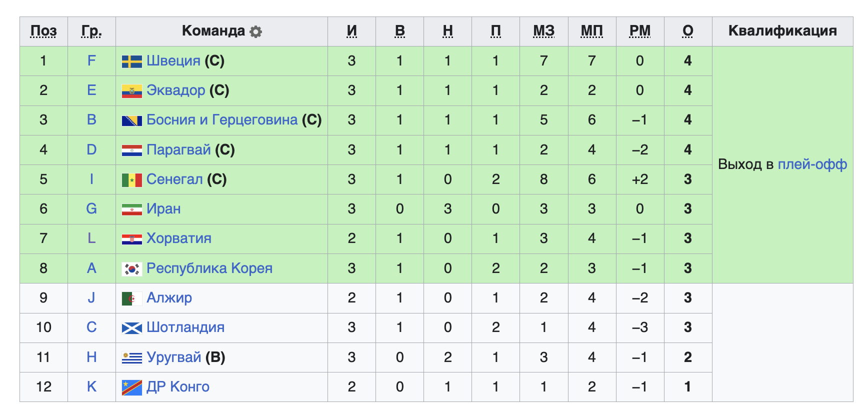Click the Senegal flag icon
This screenshot has height=412, width=868.
pos(132,180)
